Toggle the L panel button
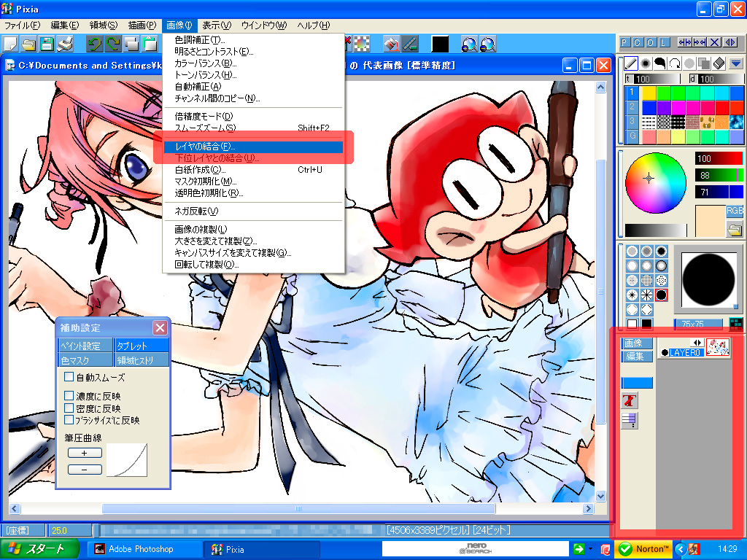 tap(663, 42)
